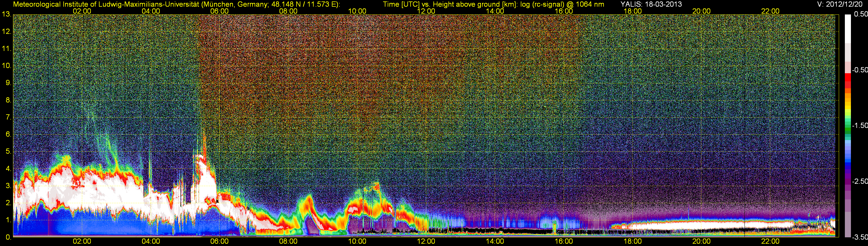The width and height of the screenshot is (868, 246).
Task: Pick the 12:00 label on bottom time axis
Action: [x=426, y=241]
